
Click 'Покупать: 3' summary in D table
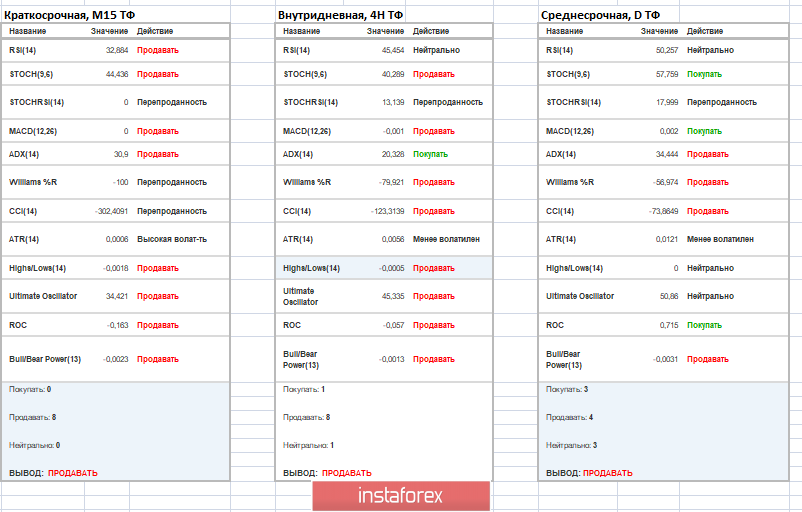(567, 389)
